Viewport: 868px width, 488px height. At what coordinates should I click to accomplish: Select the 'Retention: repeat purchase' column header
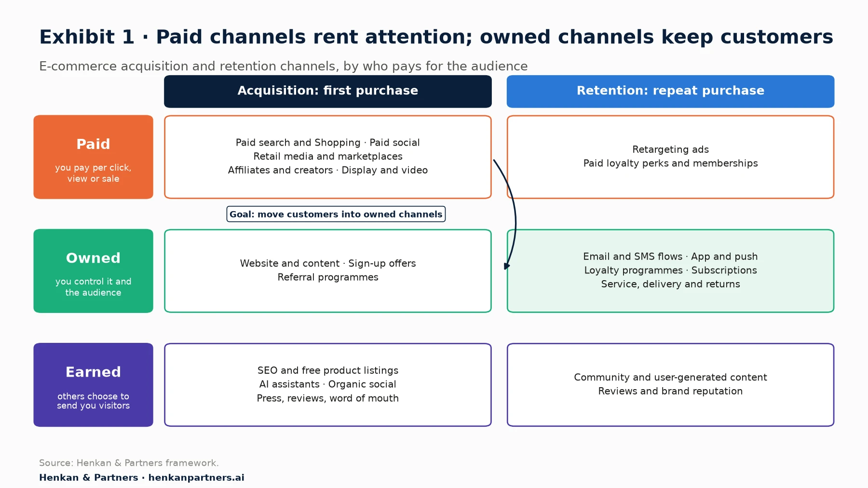tap(670, 91)
